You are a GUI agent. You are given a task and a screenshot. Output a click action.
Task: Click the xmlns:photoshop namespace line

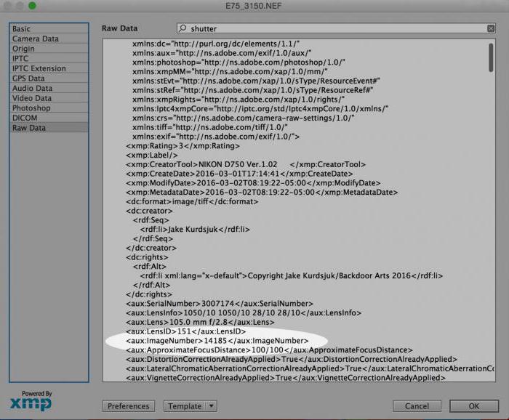239,62
